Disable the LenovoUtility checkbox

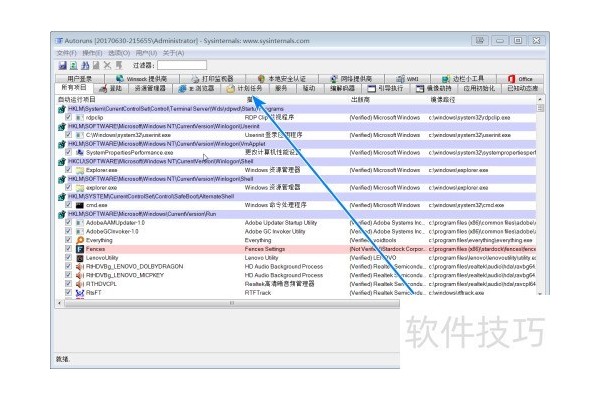click(x=68, y=258)
